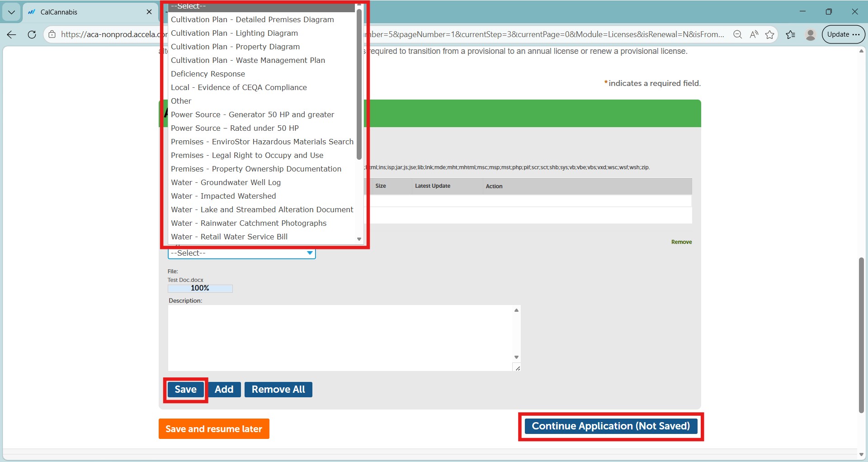Select Water - Impacted Watershed
This screenshot has height=462, width=868.
tap(262, 196)
